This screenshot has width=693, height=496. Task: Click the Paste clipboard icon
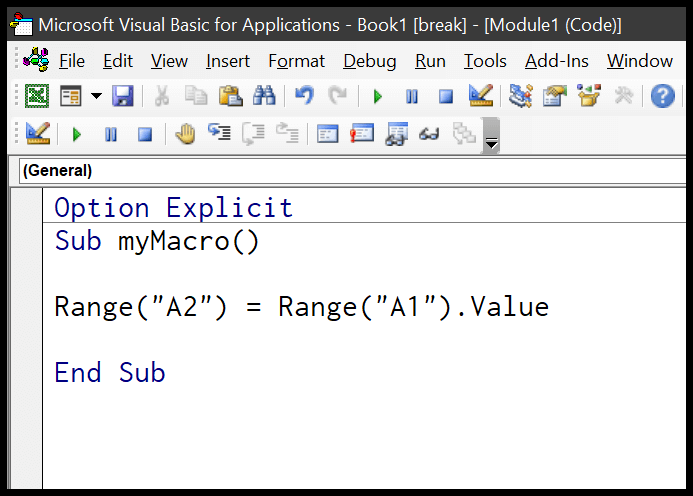(x=230, y=96)
